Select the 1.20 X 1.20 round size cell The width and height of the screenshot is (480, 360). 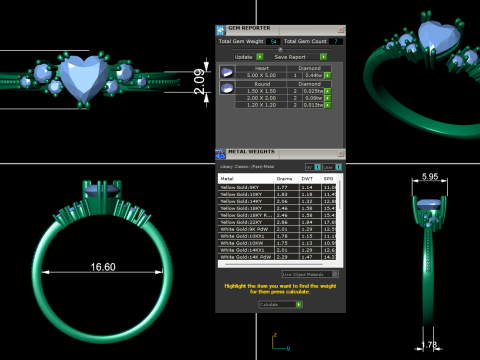click(261, 105)
